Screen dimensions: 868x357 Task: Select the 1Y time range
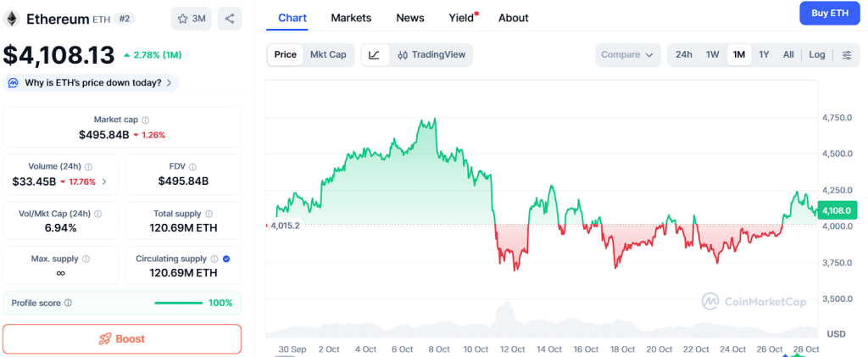pos(764,55)
